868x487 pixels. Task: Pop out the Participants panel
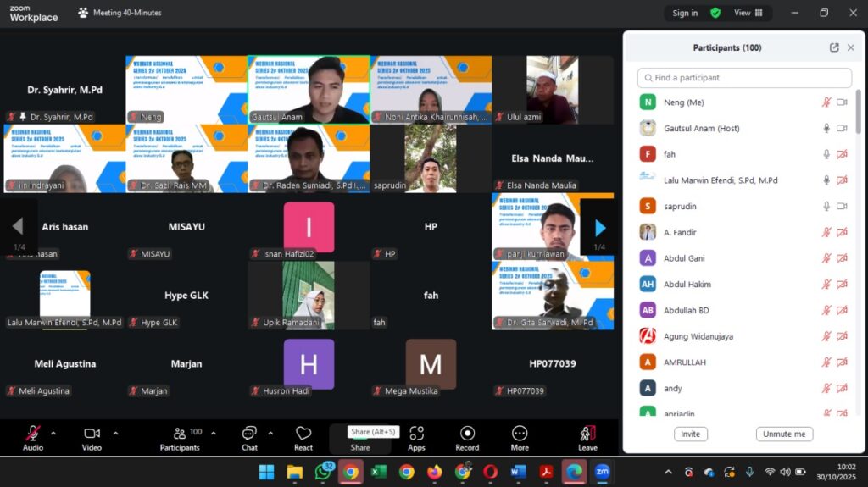click(x=834, y=48)
